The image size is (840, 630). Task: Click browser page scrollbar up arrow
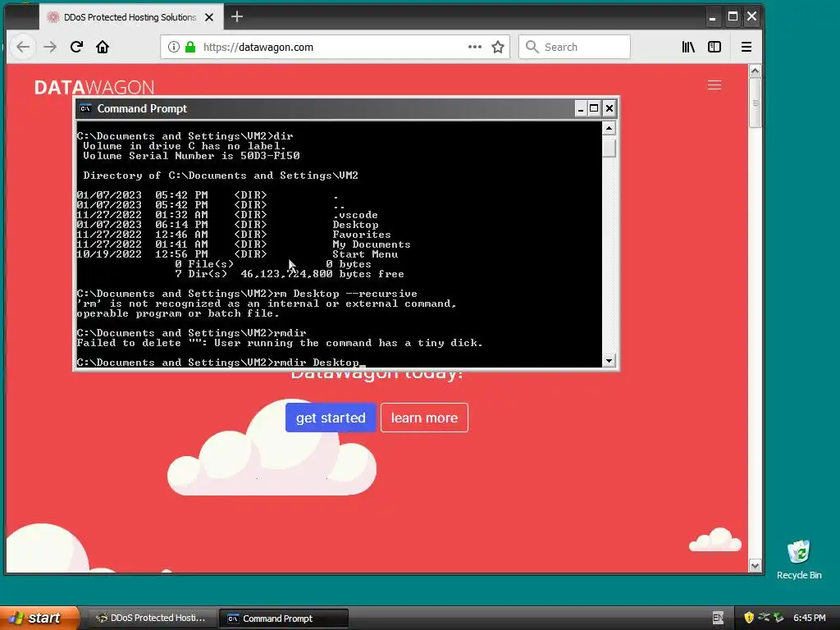tap(755, 71)
